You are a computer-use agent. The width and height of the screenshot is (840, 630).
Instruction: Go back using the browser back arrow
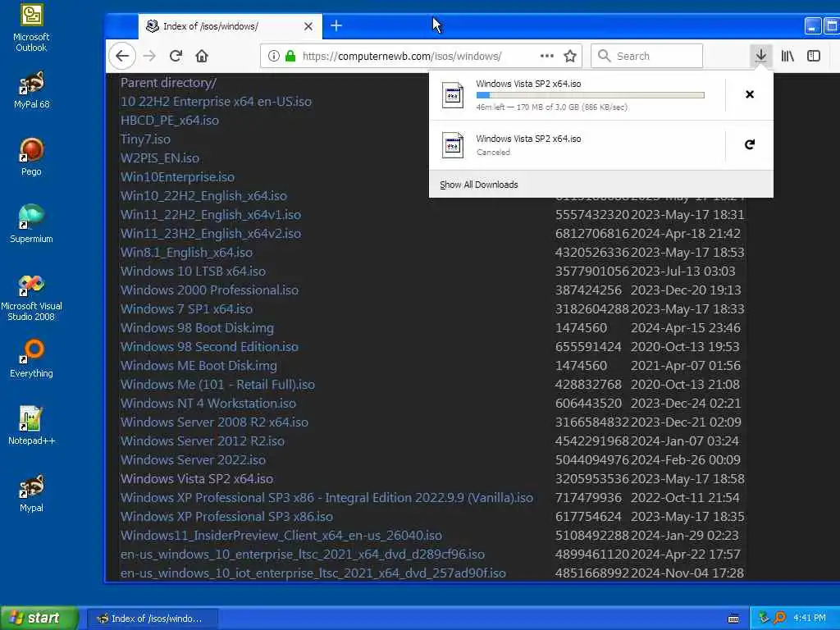click(122, 56)
